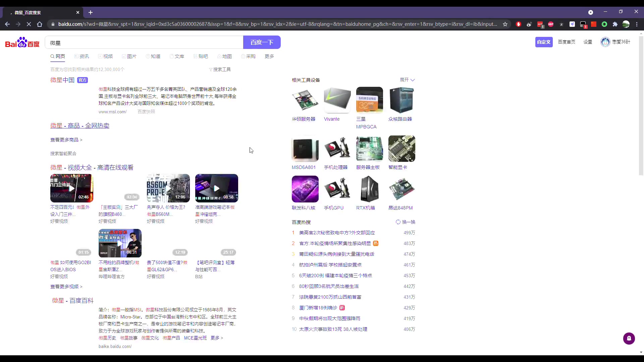Play the B560M 12:06 video thumbnail
644x362 pixels.
tap(168, 188)
